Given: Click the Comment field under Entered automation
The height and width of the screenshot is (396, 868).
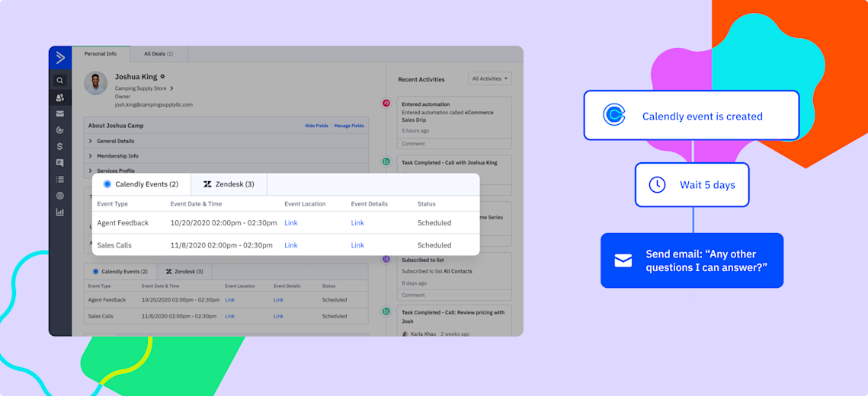Looking at the screenshot, I should click(454, 144).
